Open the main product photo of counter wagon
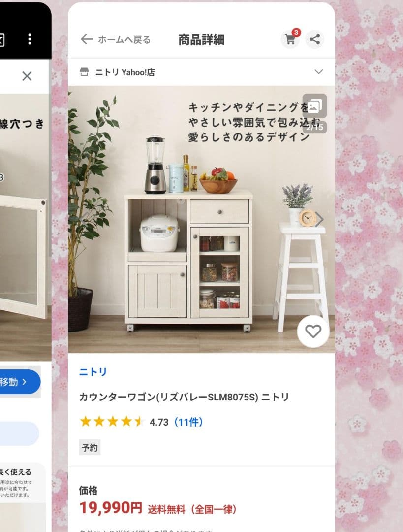 point(201,219)
